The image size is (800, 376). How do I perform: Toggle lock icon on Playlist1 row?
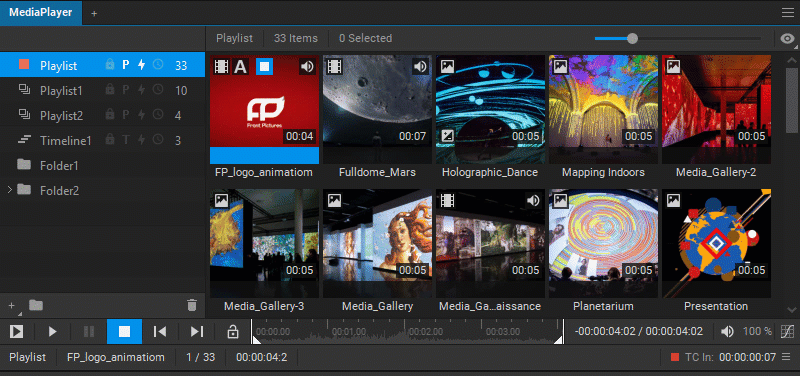109,90
